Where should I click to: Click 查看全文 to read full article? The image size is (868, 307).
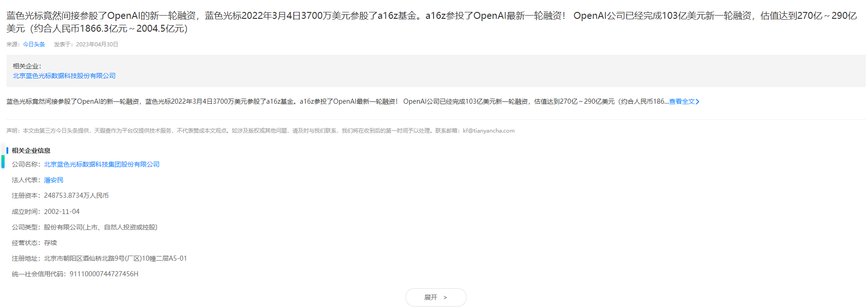tap(682, 101)
